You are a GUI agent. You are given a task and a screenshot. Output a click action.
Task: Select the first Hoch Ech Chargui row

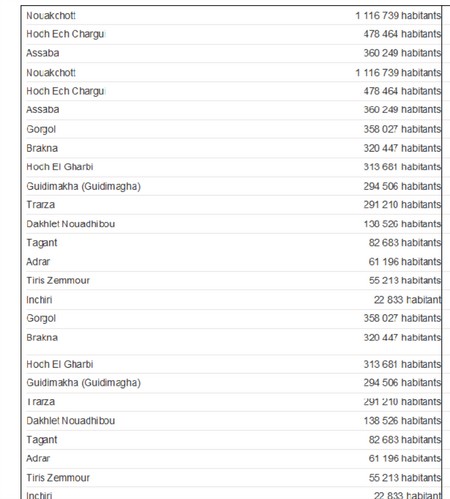233,34
